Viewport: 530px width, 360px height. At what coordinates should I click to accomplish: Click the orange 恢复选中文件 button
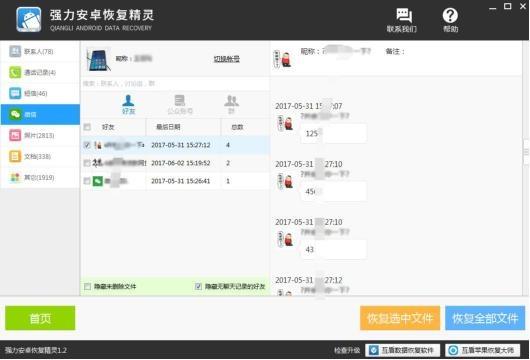400,318
